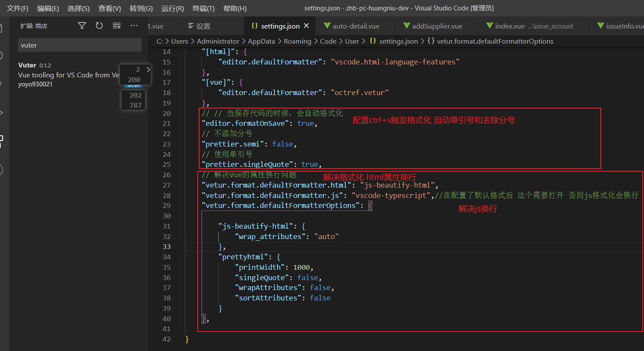This screenshot has width=644, height=351.
Task: Filter extensions with the funnel icon
Action: point(82,26)
